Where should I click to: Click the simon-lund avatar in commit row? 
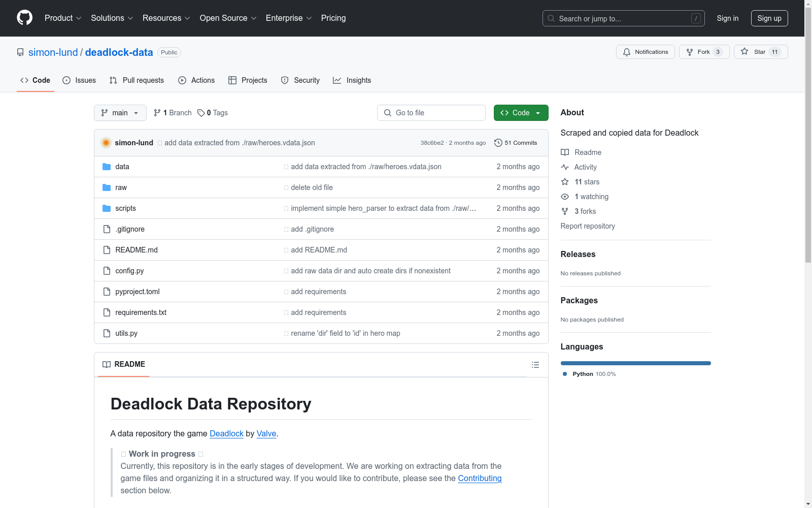106,143
